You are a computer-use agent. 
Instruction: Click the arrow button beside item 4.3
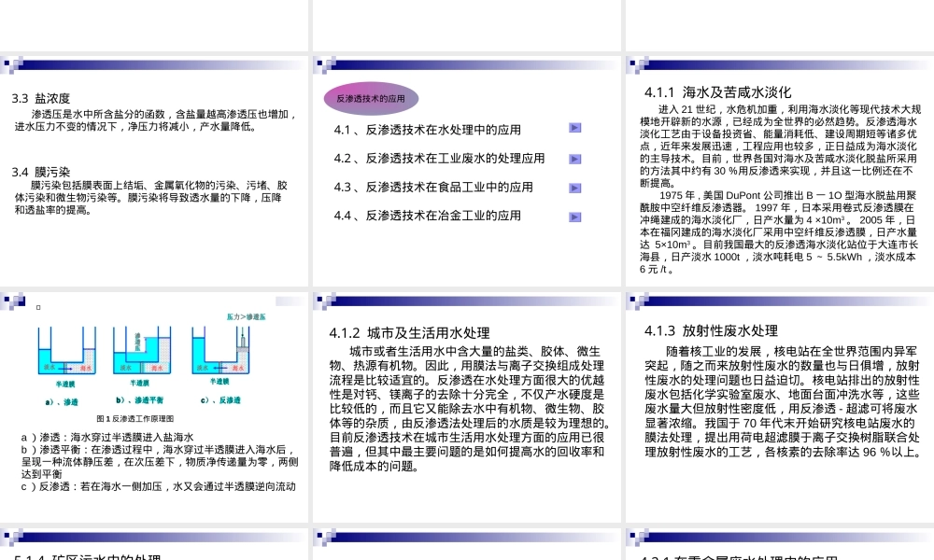pyautogui.click(x=574, y=188)
